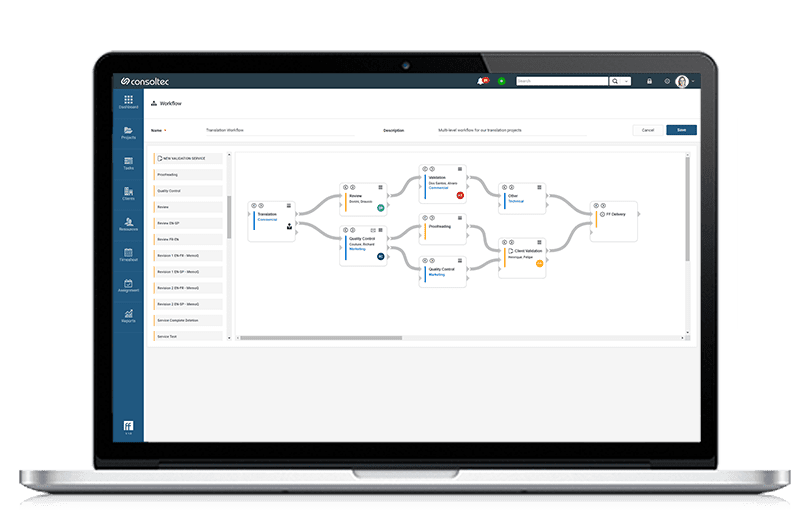Click the red avatar badge on Validation node
The image size is (811, 514).
point(460,195)
